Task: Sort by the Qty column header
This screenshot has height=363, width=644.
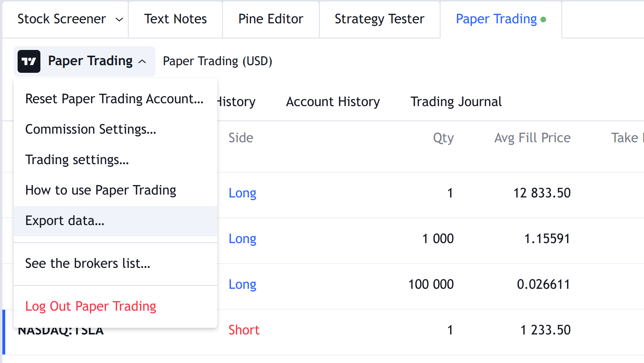Action: click(x=443, y=138)
